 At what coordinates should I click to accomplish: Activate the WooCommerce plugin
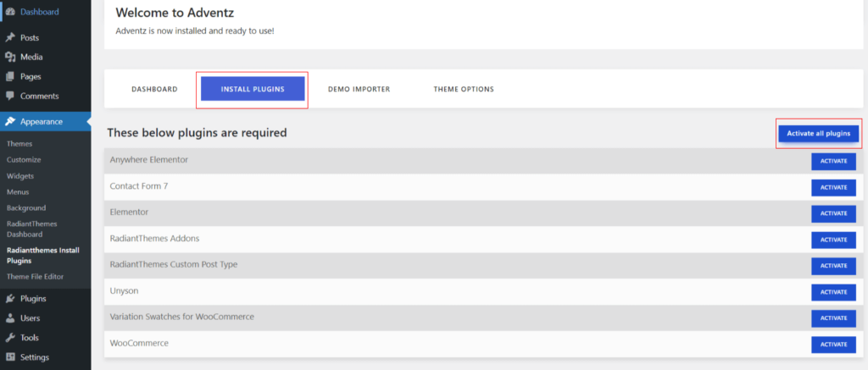tap(832, 345)
